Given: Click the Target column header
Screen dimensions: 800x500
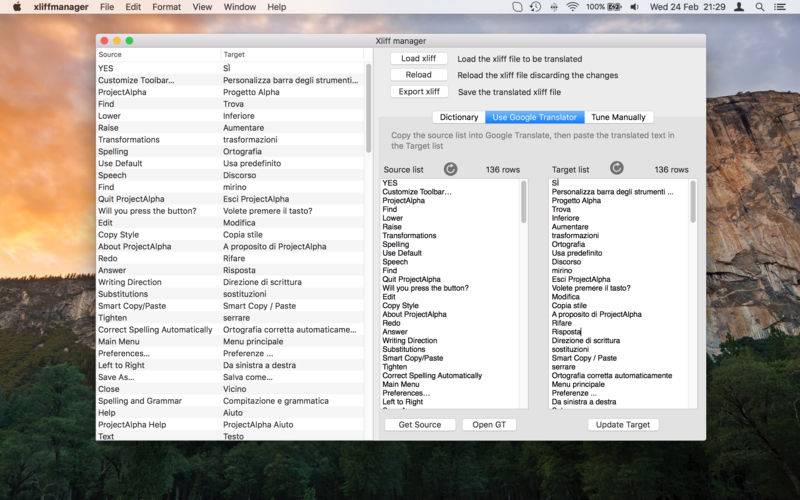Looking at the screenshot, I should (292, 54).
